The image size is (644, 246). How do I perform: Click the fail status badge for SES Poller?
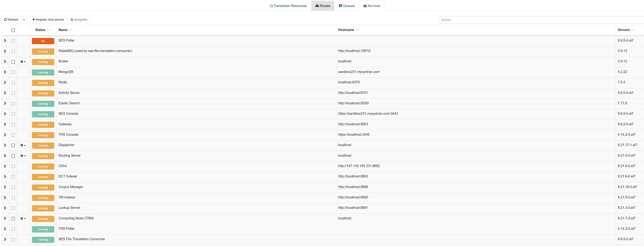[x=43, y=41]
